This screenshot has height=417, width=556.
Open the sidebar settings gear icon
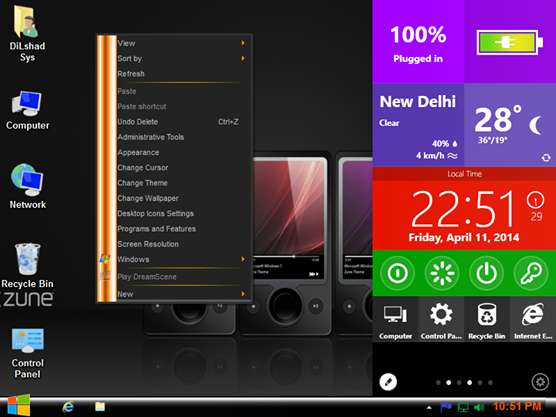pos(540,382)
